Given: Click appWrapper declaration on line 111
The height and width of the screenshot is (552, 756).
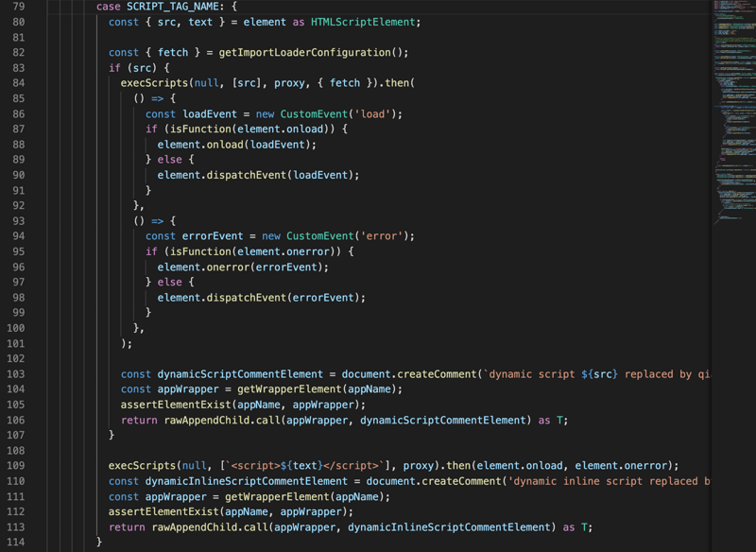Looking at the screenshot, I should pyautogui.click(x=176, y=497).
